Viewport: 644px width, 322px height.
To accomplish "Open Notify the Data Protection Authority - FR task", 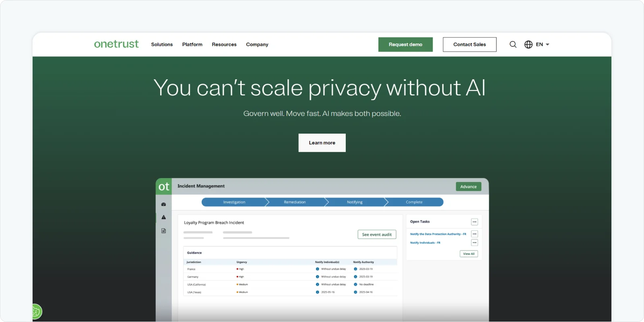I will click(x=438, y=234).
